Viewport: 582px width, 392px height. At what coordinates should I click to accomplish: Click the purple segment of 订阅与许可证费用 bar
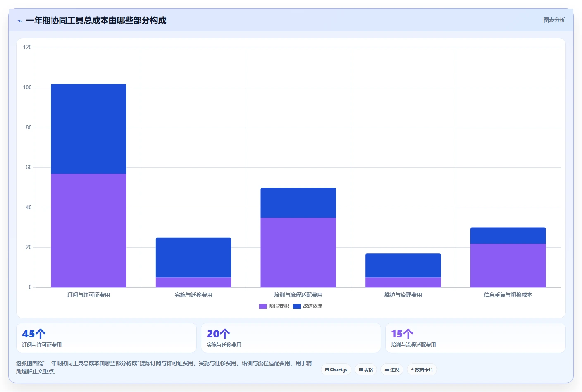point(89,230)
